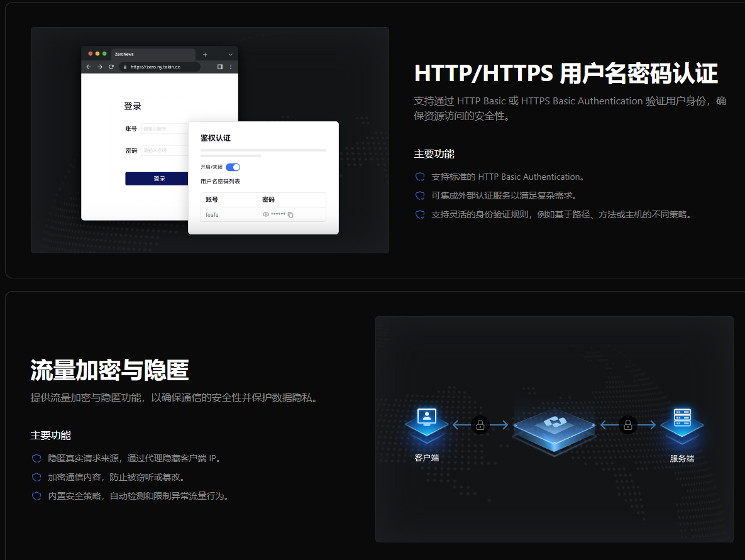Click the reload icon in the mock browser

(x=111, y=67)
